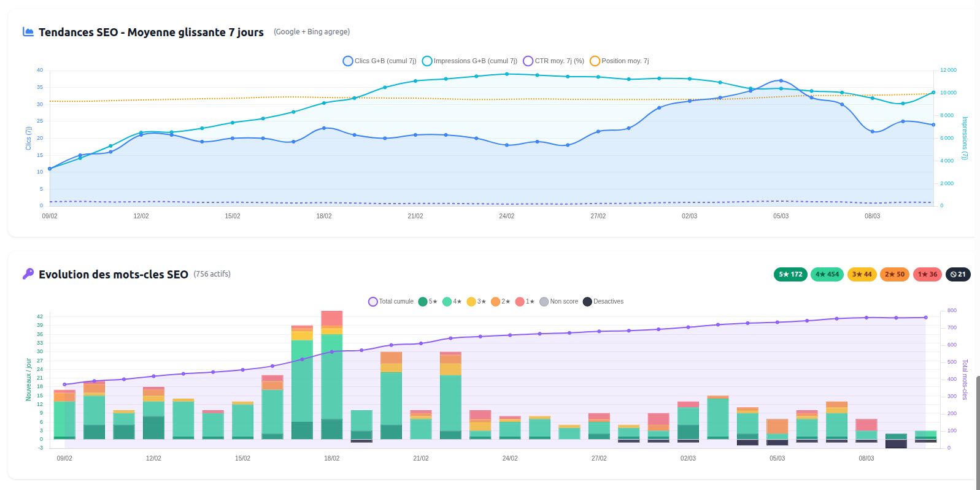The image size is (980, 490).
Task: Click the 2★ 50 orange badge
Action: [895, 274]
